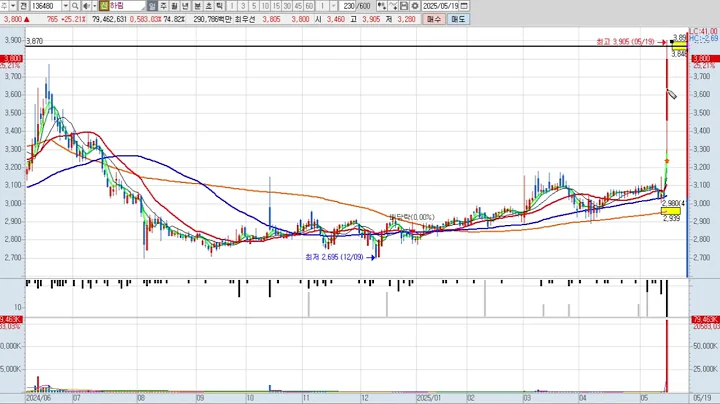Select the daily 일 chart period
This screenshot has width=720, height=404.
point(152,6)
